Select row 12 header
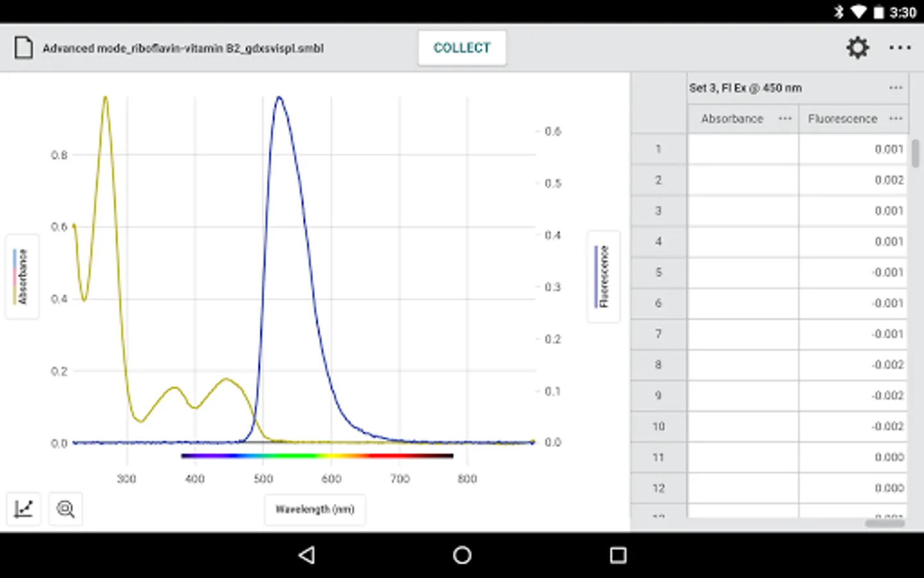Image resolution: width=924 pixels, height=578 pixels. pyautogui.click(x=658, y=488)
